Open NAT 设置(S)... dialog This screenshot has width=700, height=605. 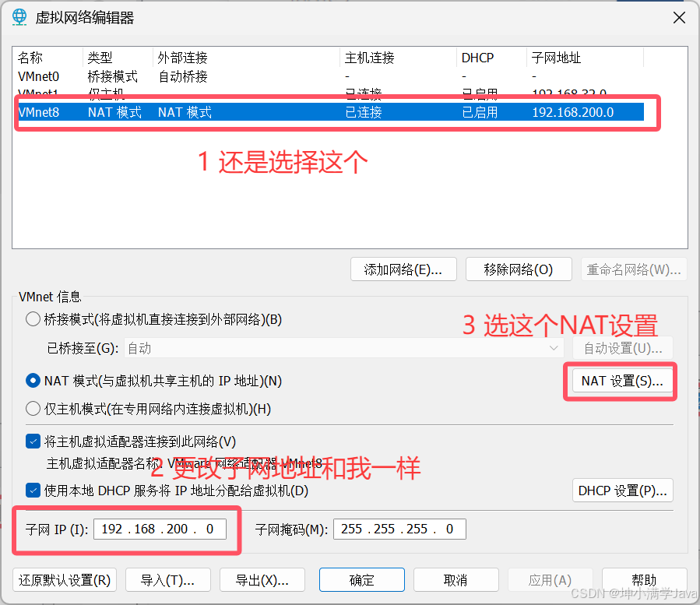pos(623,381)
